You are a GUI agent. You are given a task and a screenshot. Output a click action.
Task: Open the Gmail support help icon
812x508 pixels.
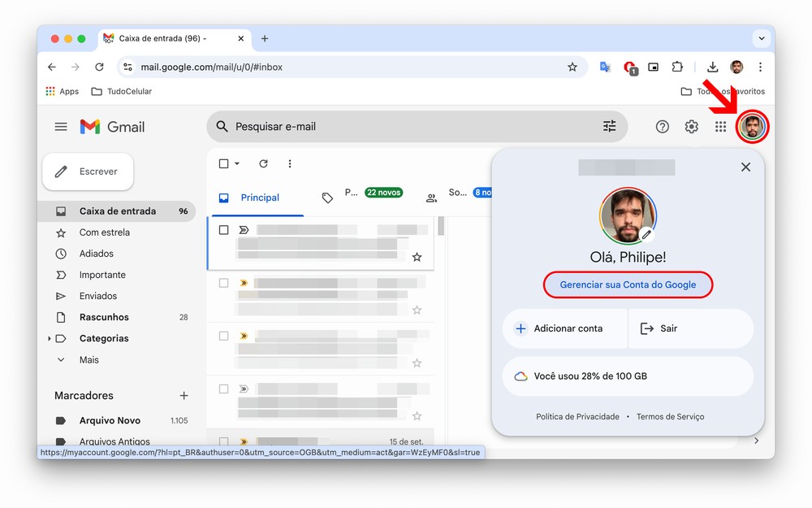[x=663, y=127]
